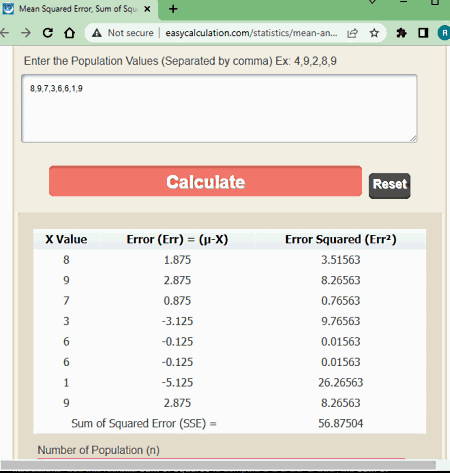
Task: Select the Mean Squared Error browser tab
Action: pyautogui.click(x=78, y=9)
